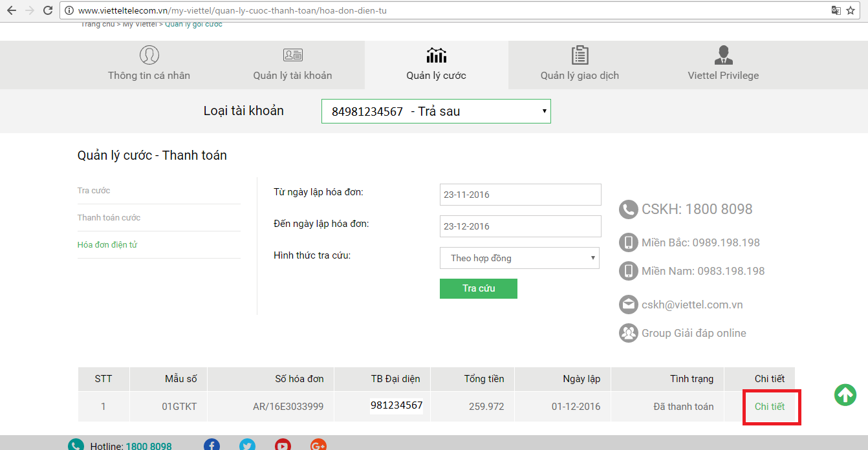868x450 pixels.
Task: Click the hotline phone icon in the footer
Action: point(76,445)
